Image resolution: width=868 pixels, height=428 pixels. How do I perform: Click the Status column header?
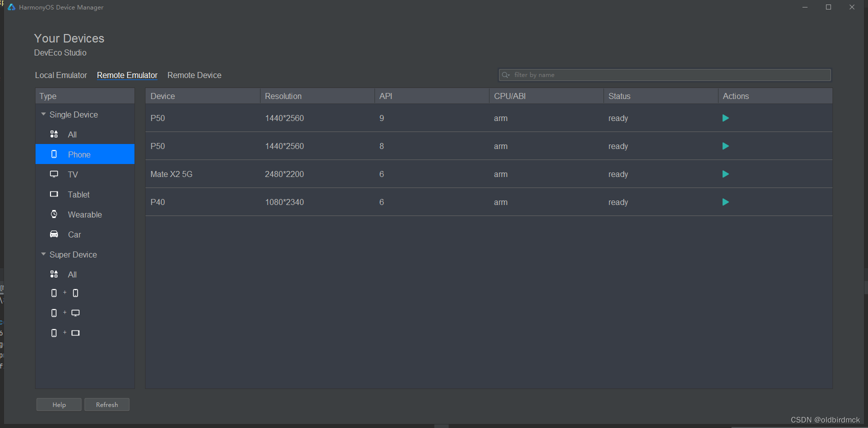(660, 96)
